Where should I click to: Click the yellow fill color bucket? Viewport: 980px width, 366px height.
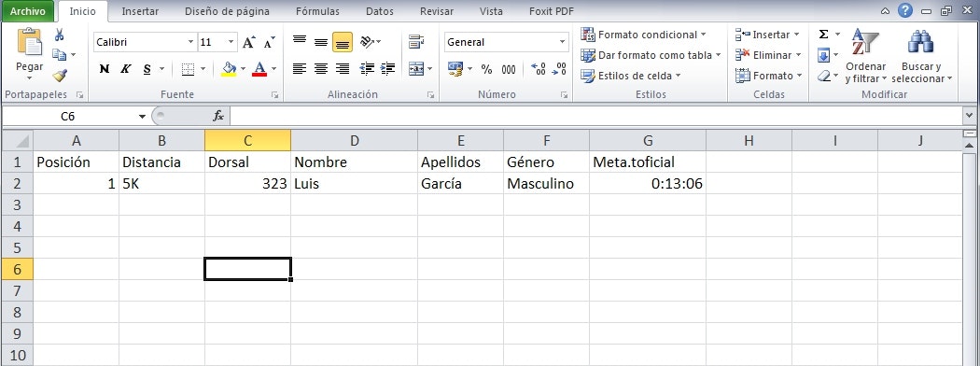click(x=230, y=69)
